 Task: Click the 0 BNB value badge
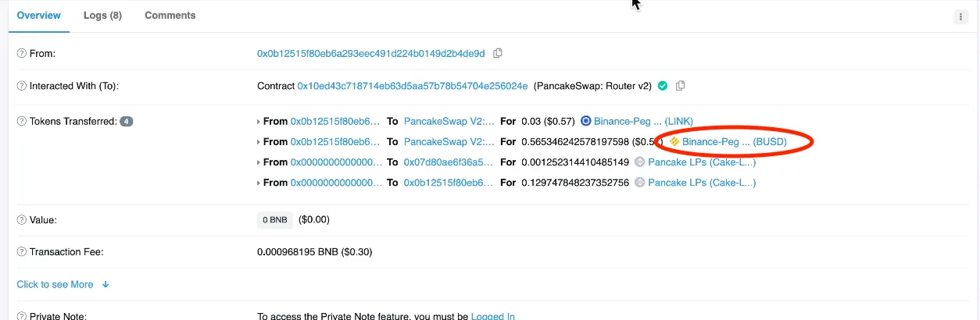pos(275,220)
